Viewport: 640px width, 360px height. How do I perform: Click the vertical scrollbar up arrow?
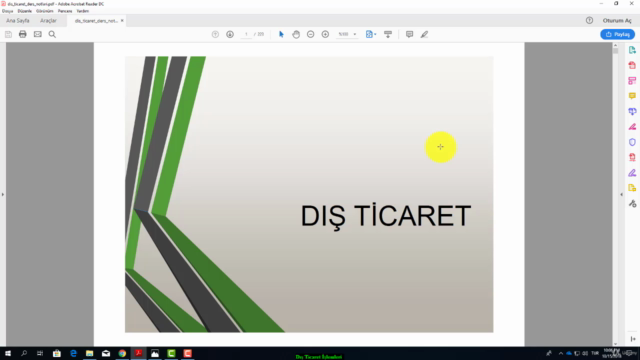[x=615, y=45]
